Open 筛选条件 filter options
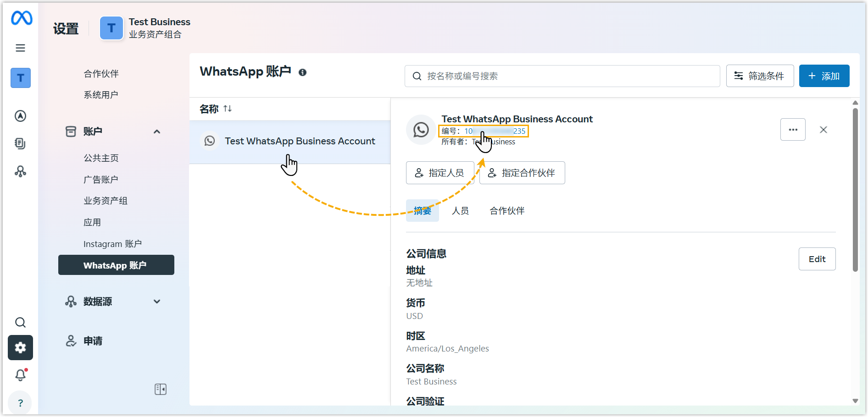 [760, 76]
